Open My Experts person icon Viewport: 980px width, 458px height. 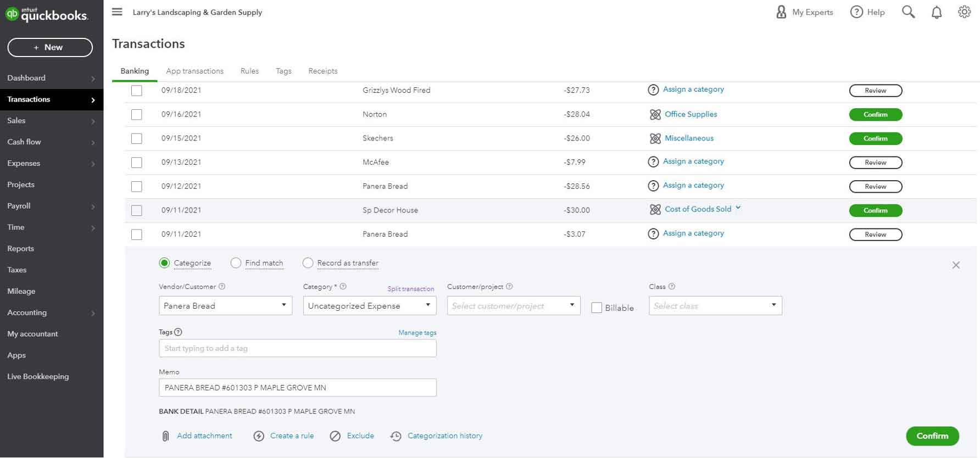[x=781, y=12]
